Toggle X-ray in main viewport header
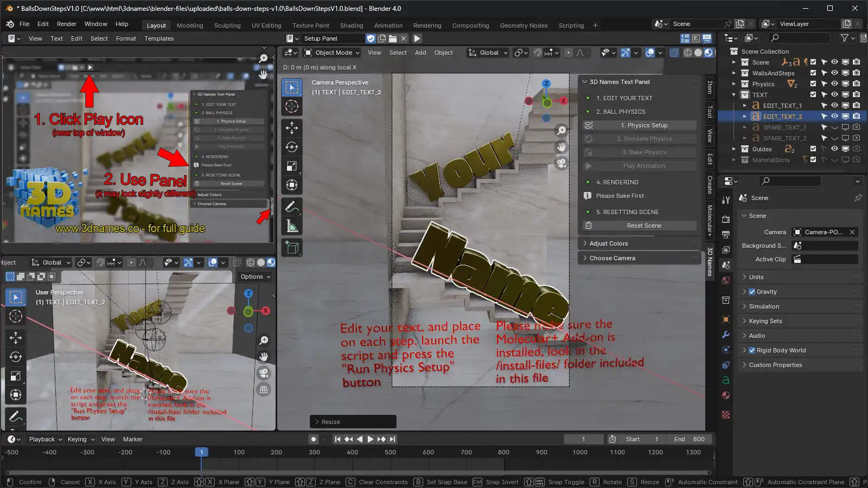 [674, 53]
